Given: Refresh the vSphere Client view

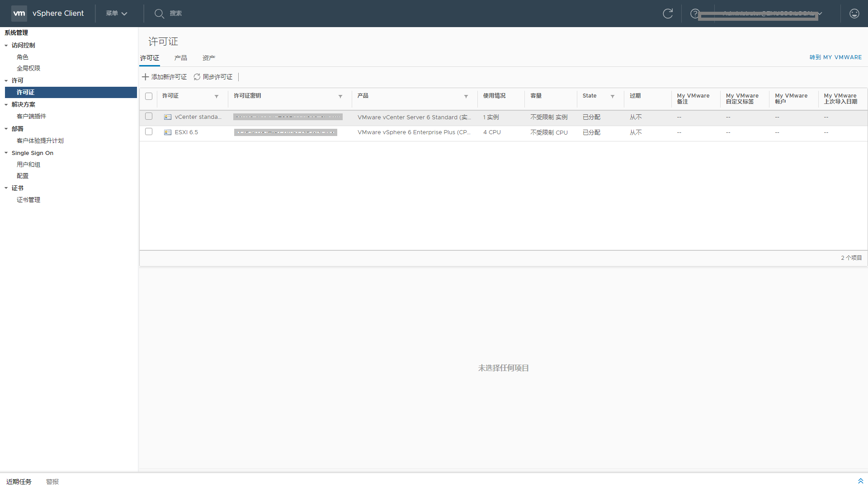Looking at the screenshot, I should (668, 14).
